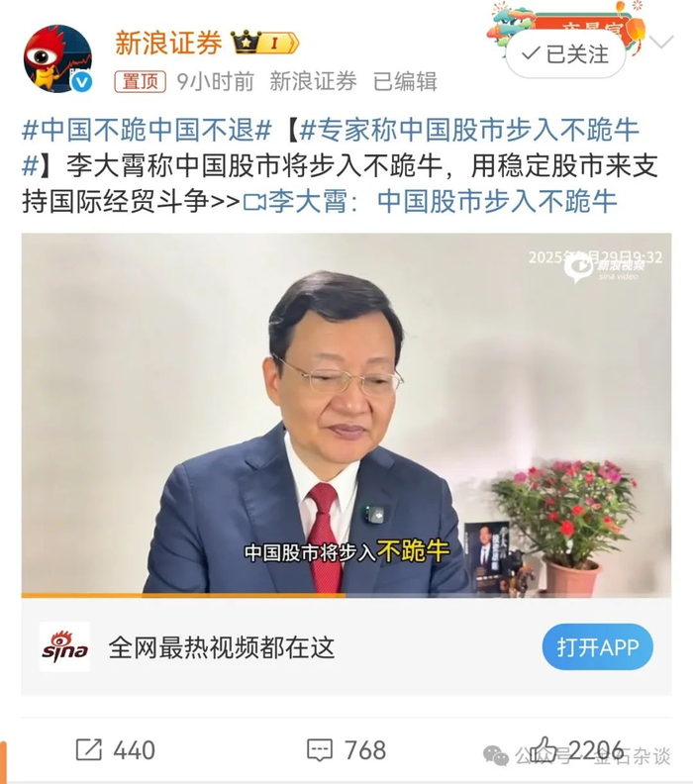Tap the 置顶 pinned tag
The width and height of the screenshot is (693, 784).
click(140, 81)
